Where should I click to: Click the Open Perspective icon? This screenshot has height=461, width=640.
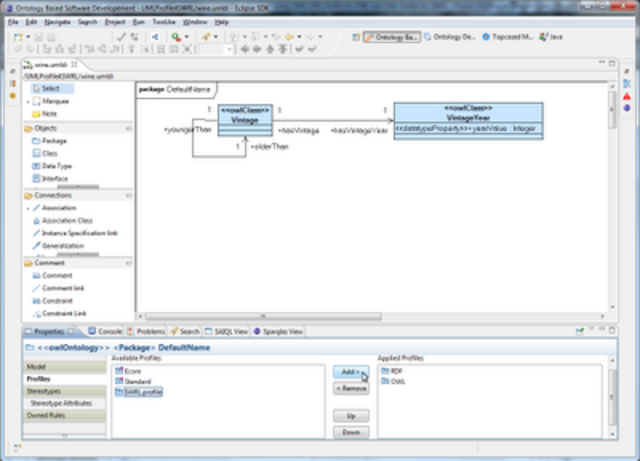pyautogui.click(x=356, y=37)
